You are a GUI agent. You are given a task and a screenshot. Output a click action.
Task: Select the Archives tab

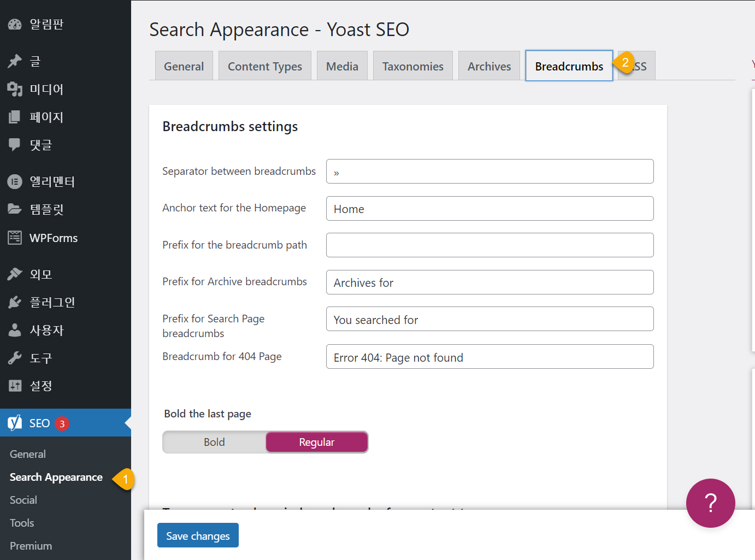click(489, 66)
